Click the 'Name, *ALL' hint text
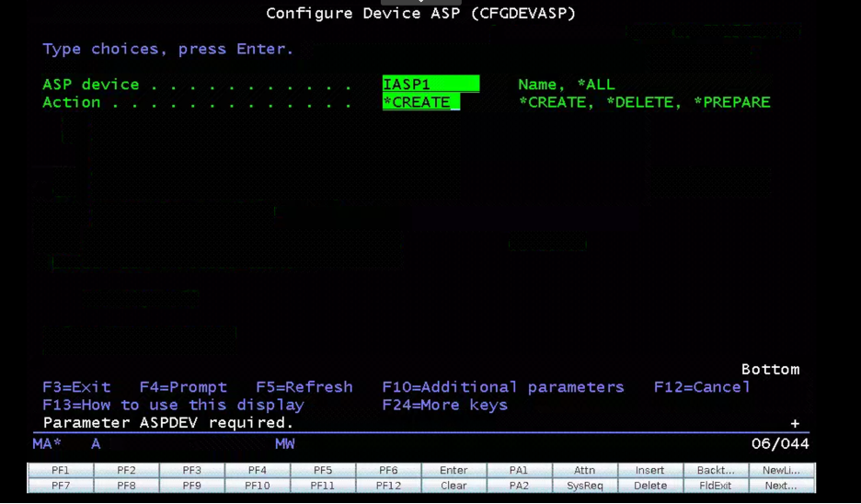 click(x=567, y=85)
